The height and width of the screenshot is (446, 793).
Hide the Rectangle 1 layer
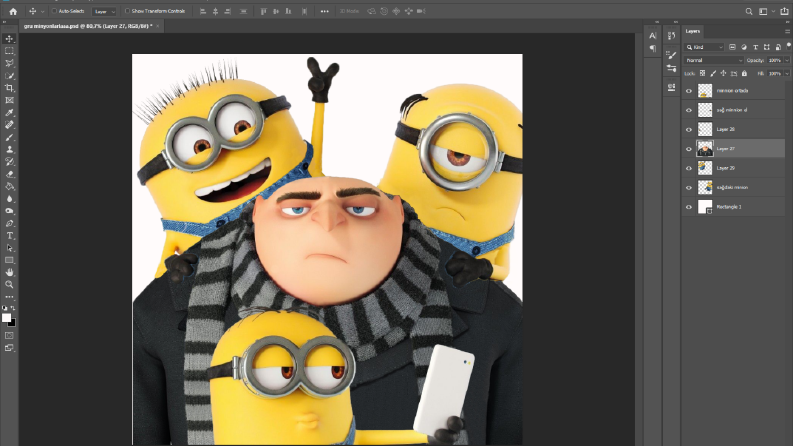click(688, 207)
